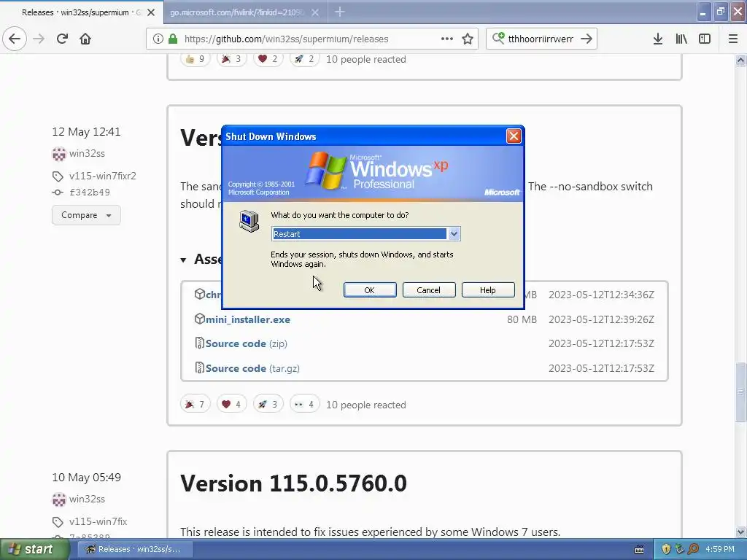Click the heart reaction with count 2
Image resolution: width=747 pixels, height=560 pixels.
pos(268,59)
